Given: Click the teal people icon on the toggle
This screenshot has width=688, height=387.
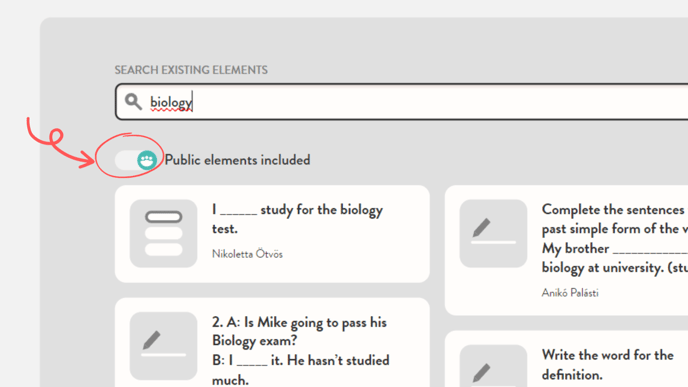Looking at the screenshot, I should point(147,160).
